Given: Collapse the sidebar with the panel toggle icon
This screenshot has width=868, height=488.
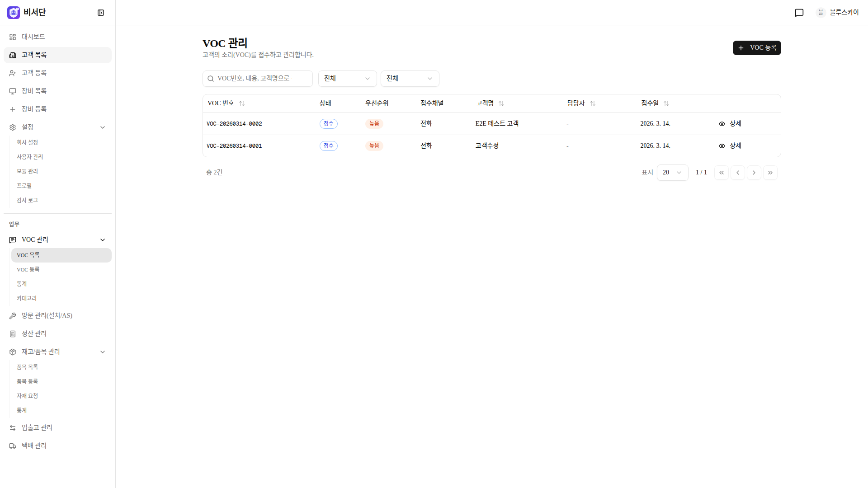Looking at the screenshot, I should click(x=101, y=13).
